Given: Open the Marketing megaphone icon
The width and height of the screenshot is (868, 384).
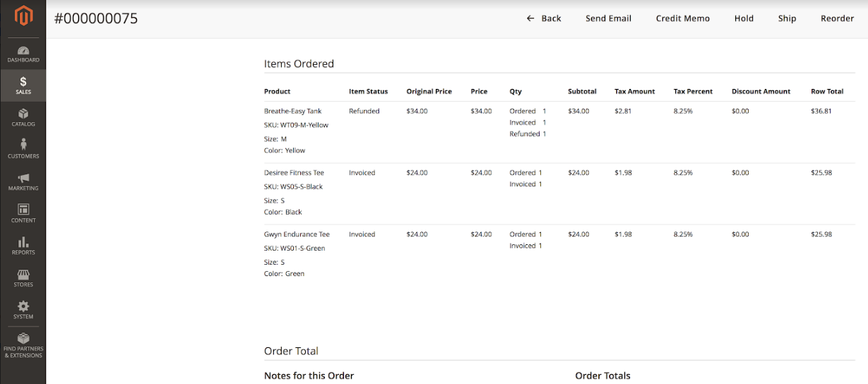Looking at the screenshot, I should [23, 179].
